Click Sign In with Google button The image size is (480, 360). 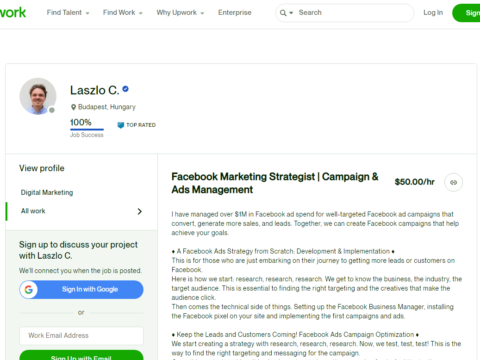[x=81, y=289]
